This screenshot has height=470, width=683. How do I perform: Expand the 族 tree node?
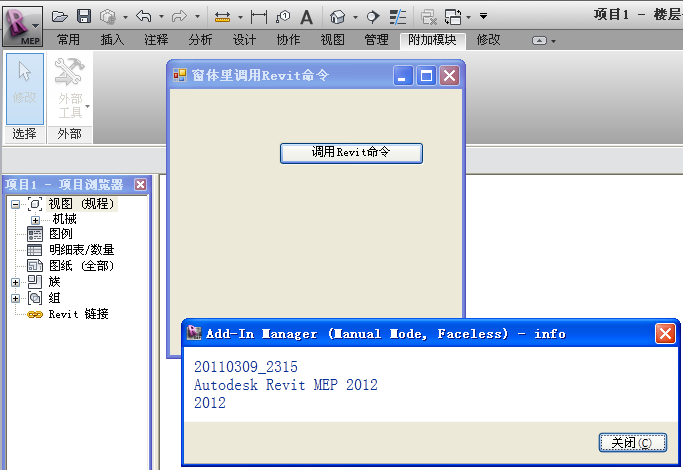tap(16, 282)
